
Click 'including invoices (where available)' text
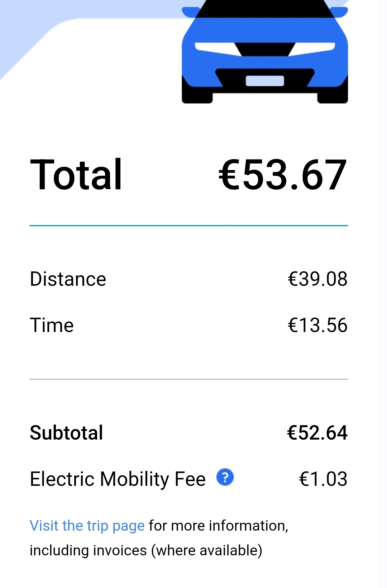[x=146, y=550]
